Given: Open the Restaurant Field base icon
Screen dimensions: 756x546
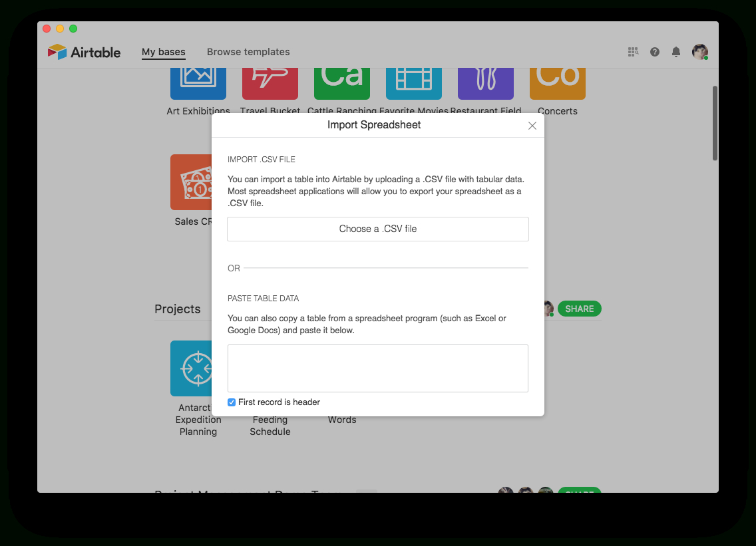Looking at the screenshot, I should pyautogui.click(x=486, y=83).
